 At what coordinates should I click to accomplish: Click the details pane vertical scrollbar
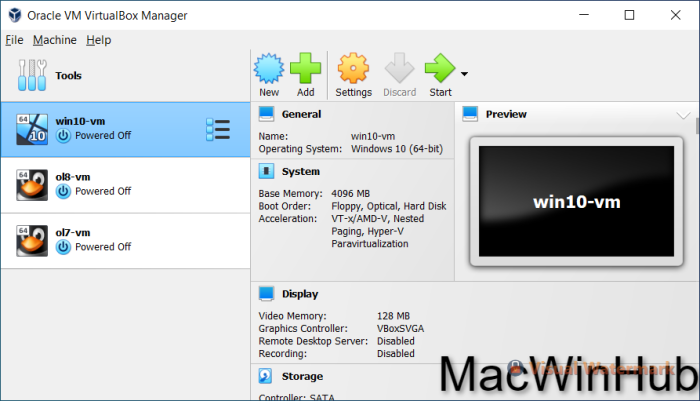(697, 125)
